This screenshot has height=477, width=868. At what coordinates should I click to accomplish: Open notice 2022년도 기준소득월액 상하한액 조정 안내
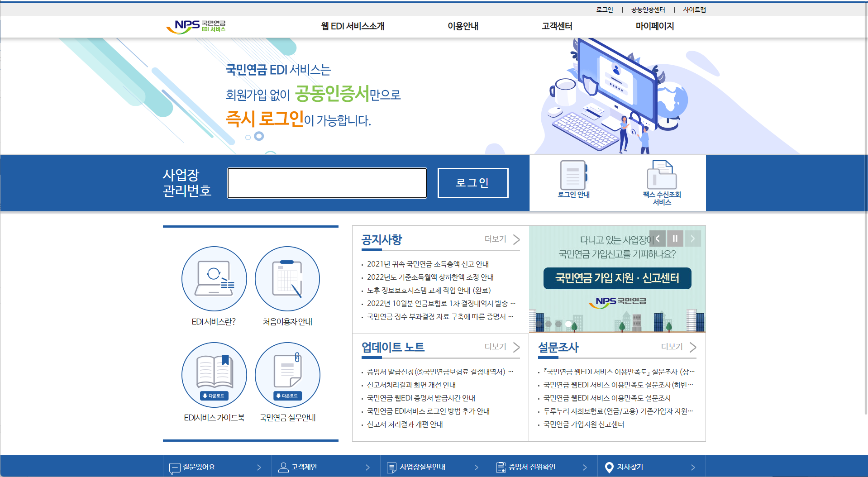(x=430, y=277)
